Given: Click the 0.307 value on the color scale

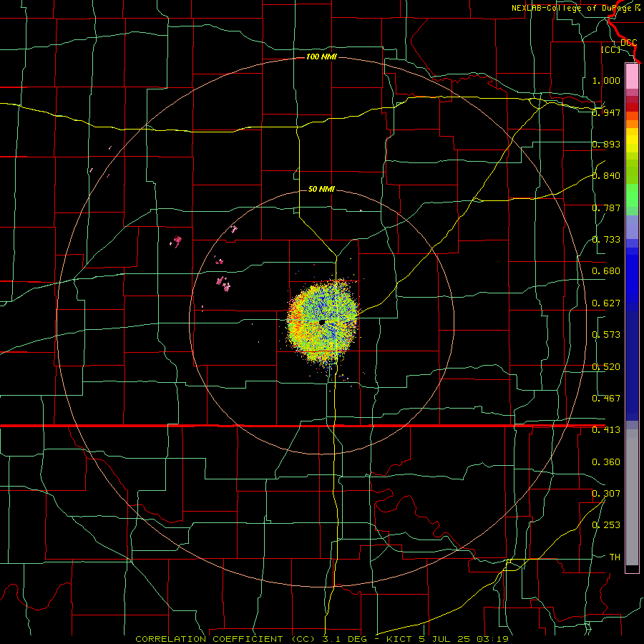Looking at the screenshot, I should click(606, 494).
